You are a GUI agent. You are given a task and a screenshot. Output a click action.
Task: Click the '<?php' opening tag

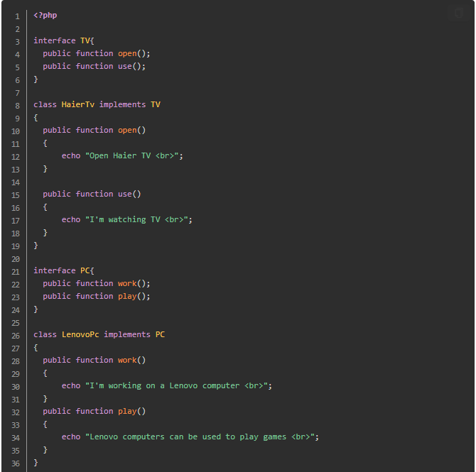[45, 15]
